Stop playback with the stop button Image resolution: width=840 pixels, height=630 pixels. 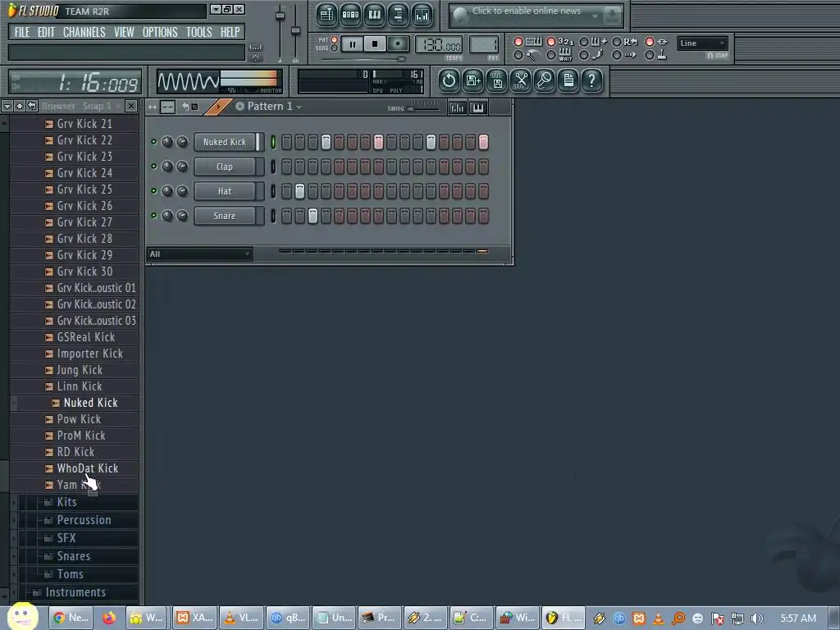375,44
